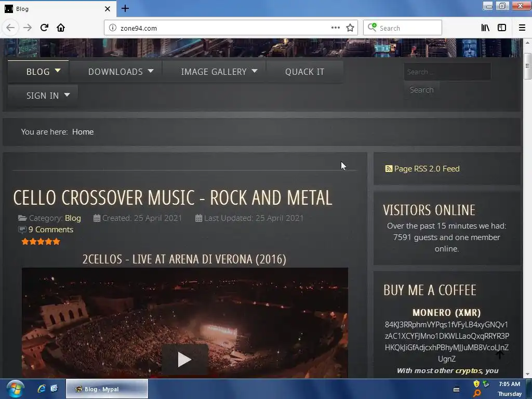Screen dimensions: 532x399
Task: Open Cello Crossover Music article title
Action: click(x=172, y=197)
